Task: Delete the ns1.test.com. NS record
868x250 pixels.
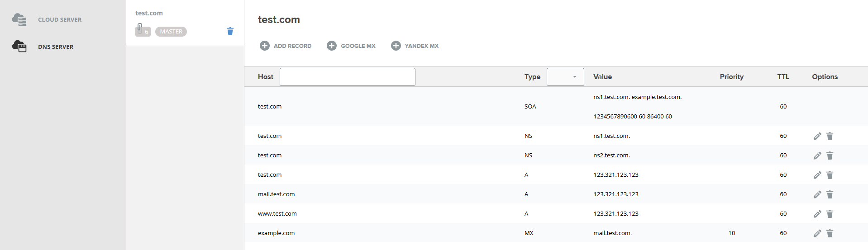Action: click(x=830, y=136)
